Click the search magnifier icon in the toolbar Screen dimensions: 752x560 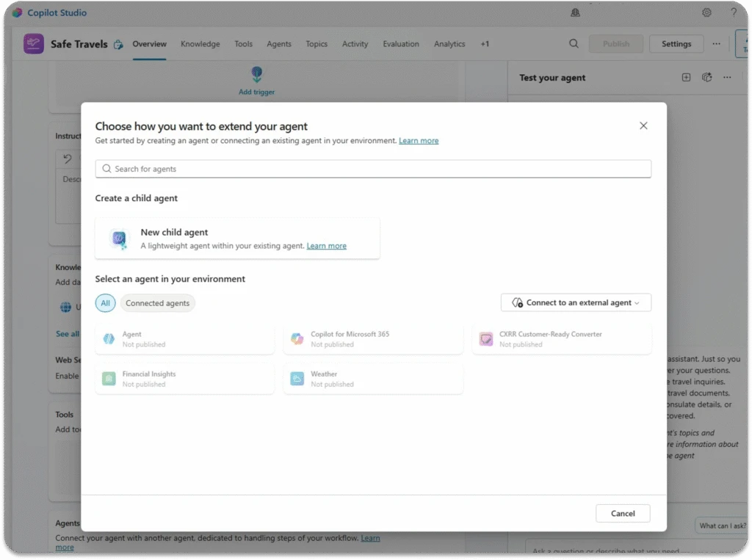pos(574,43)
